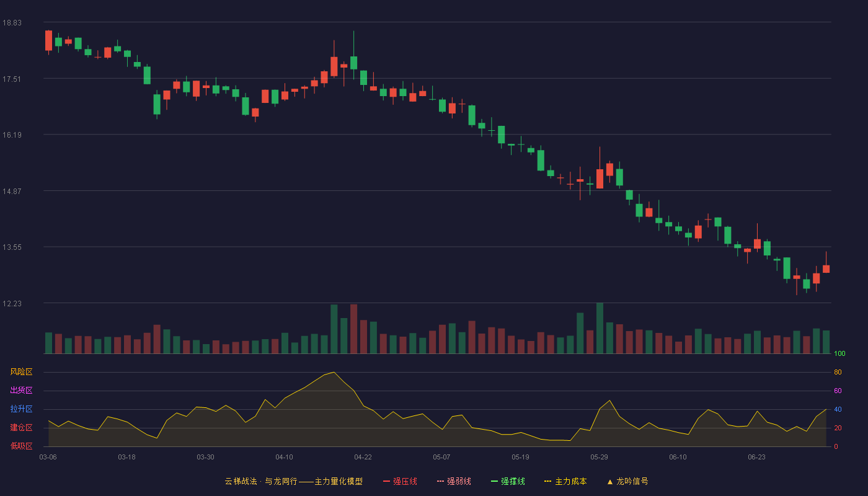
Task: Click the highest peak of the yellow indicator line
Action: click(334, 372)
